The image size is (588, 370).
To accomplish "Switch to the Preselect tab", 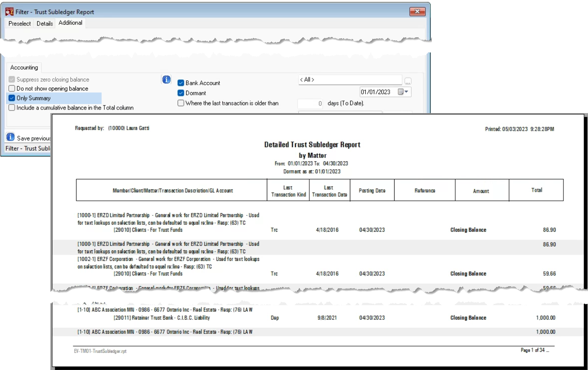I will coord(19,23).
